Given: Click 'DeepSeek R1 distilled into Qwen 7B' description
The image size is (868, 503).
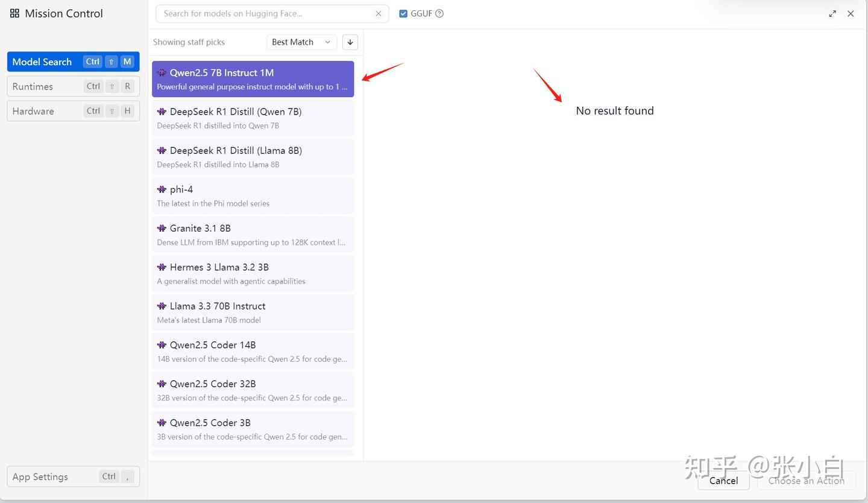Looking at the screenshot, I should point(218,125).
